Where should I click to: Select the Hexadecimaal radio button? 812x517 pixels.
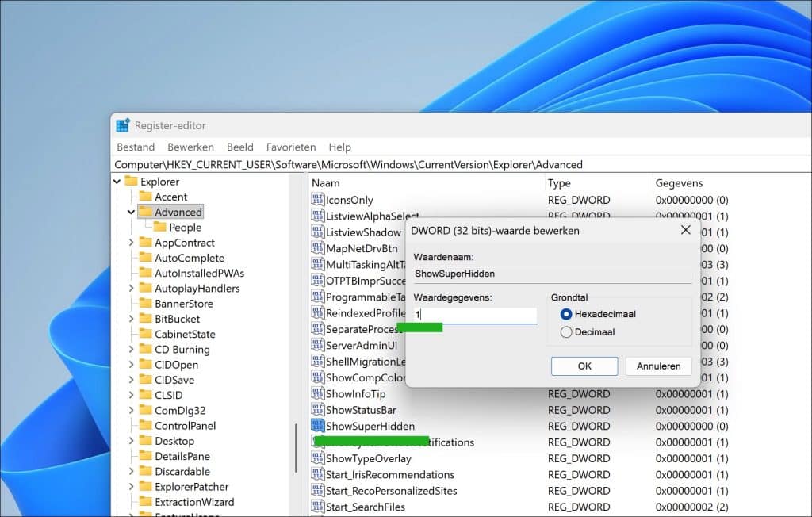pyautogui.click(x=566, y=314)
